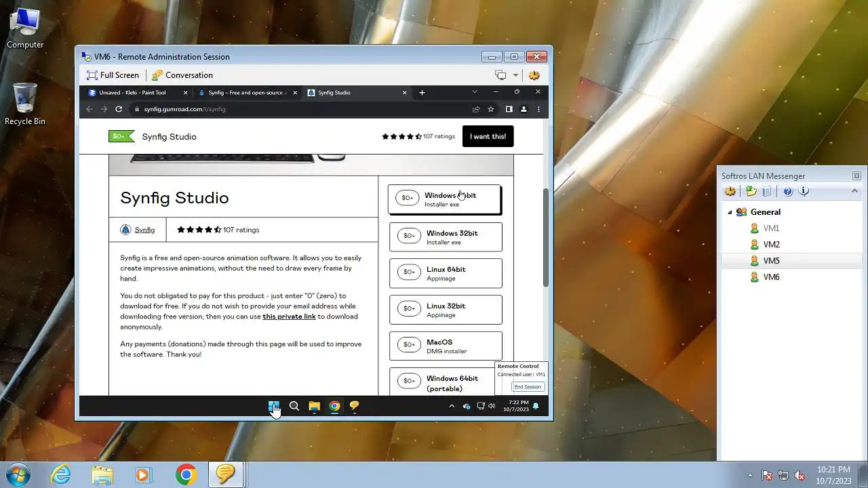Open 'this private link' hyperlink
The width and height of the screenshot is (868, 488).
click(x=289, y=317)
